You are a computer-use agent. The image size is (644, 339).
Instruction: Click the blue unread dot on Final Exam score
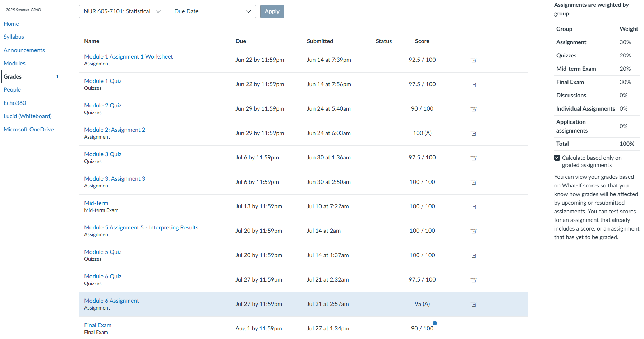pyautogui.click(x=435, y=323)
